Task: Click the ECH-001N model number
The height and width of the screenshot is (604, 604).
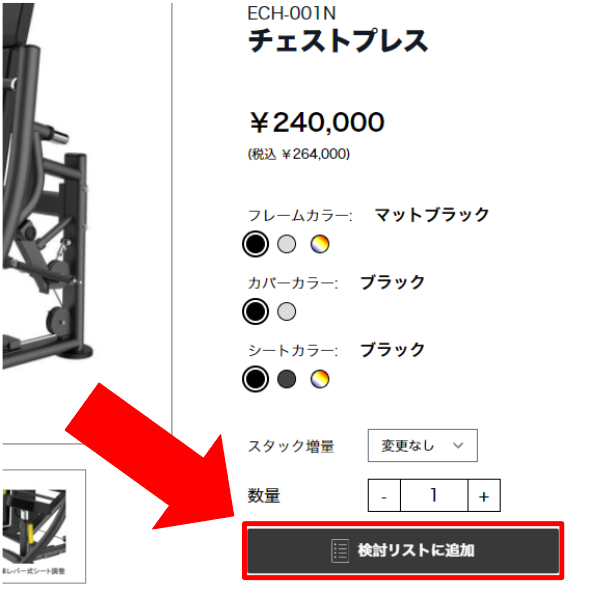Action: (292, 13)
